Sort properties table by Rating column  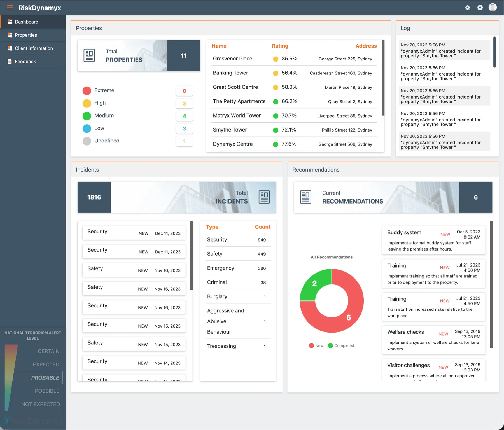[280, 46]
